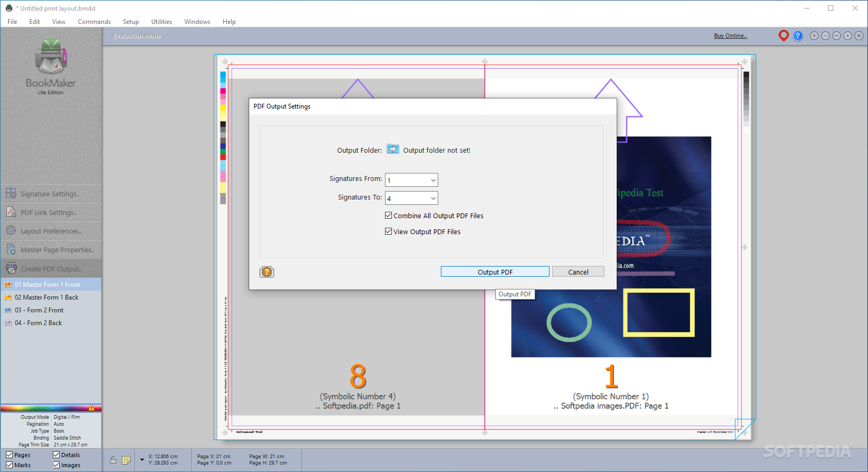Select 04 - Form 2 Back
The height and width of the screenshot is (472, 868).
pyautogui.click(x=51, y=323)
